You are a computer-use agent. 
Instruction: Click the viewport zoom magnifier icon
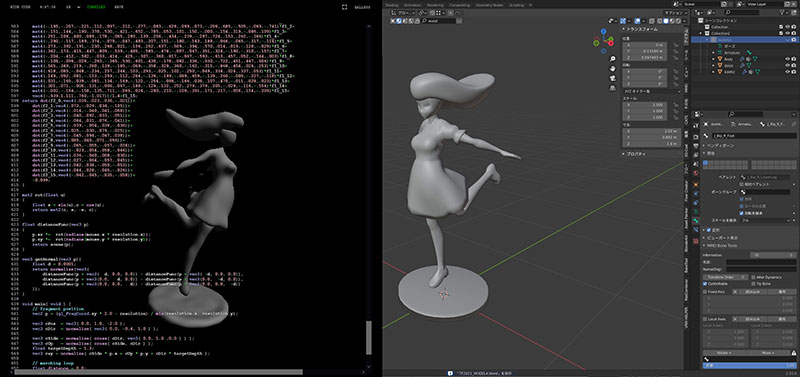[x=613, y=59]
